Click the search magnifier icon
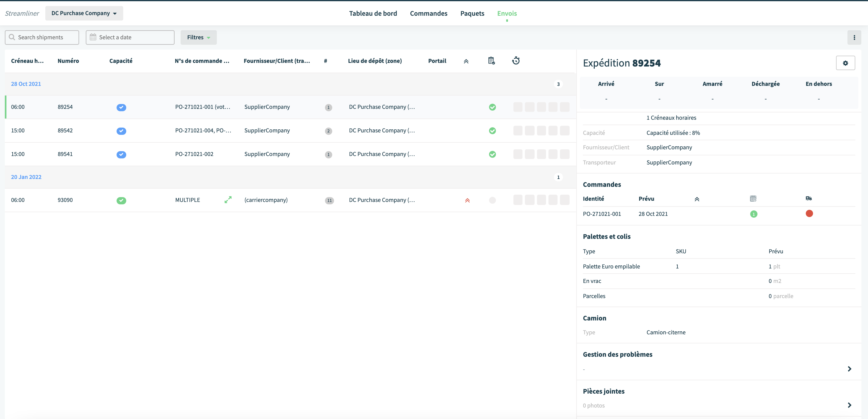Viewport: 868px width, 419px height. (12, 37)
